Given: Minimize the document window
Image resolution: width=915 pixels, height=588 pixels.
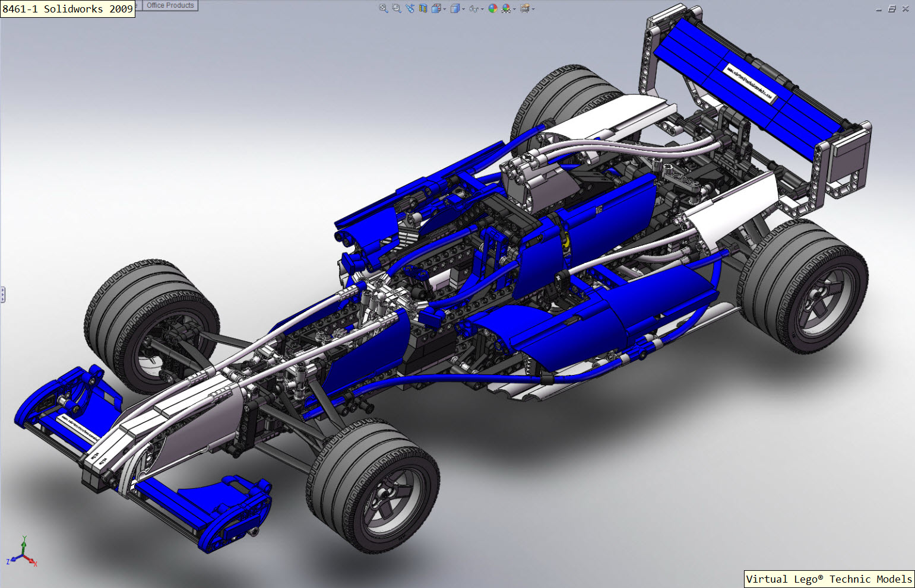Looking at the screenshot, I should [x=879, y=9].
